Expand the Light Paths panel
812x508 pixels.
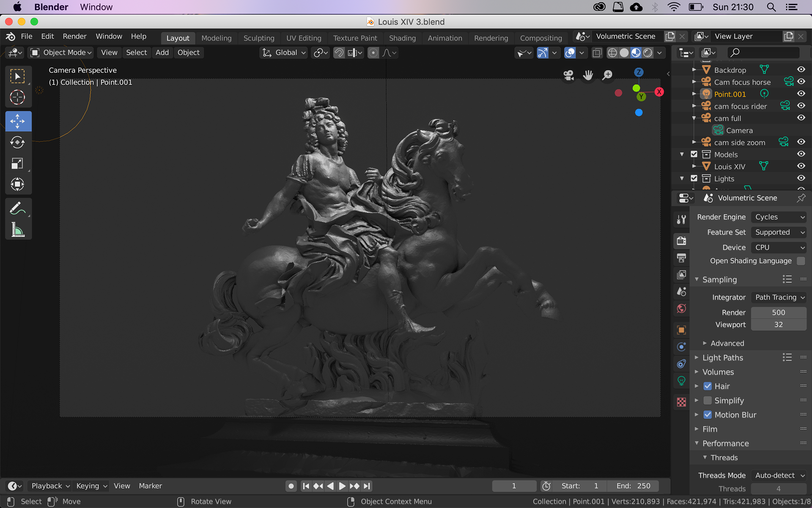(x=722, y=358)
